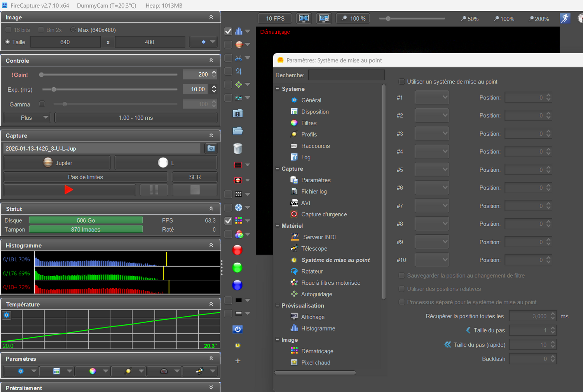Set zoom with the 200% button
Viewport: 583px width, 392px height.
[539, 19]
